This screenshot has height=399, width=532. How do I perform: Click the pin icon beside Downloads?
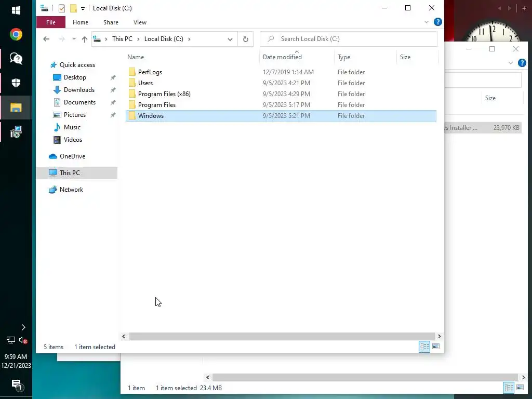pos(113,90)
